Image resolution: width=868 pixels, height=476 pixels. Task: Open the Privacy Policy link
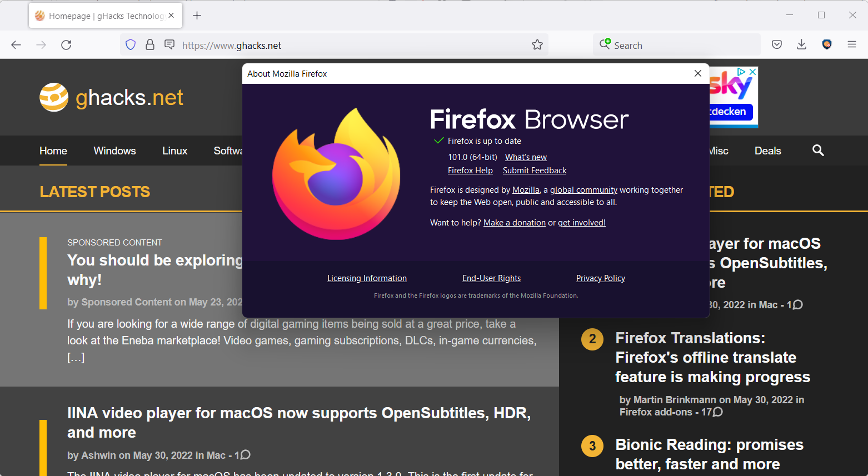[x=601, y=278]
